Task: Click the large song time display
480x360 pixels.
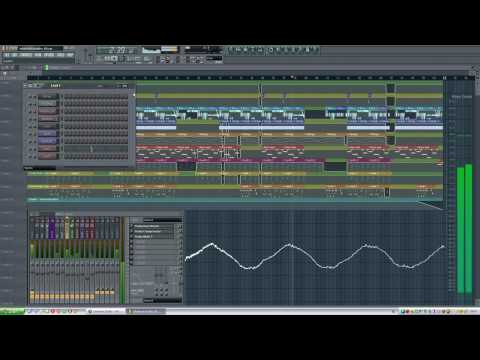Action: click(x=117, y=51)
